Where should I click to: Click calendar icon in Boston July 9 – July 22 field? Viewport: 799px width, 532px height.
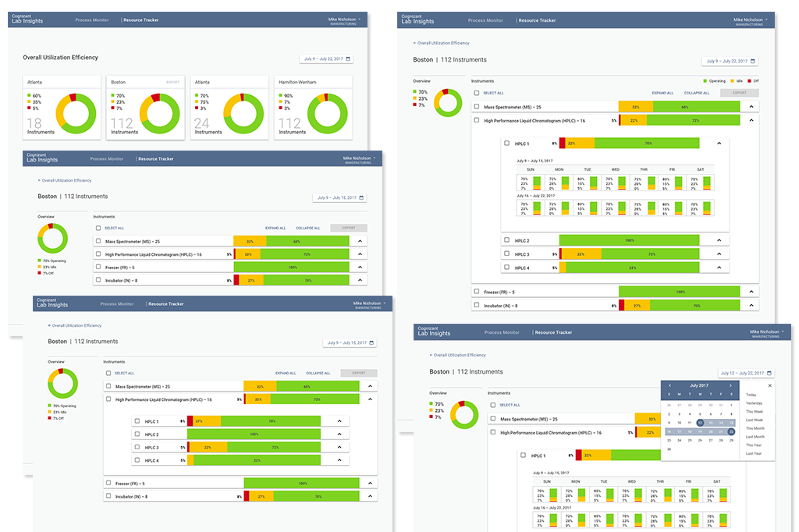click(x=753, y=61)
